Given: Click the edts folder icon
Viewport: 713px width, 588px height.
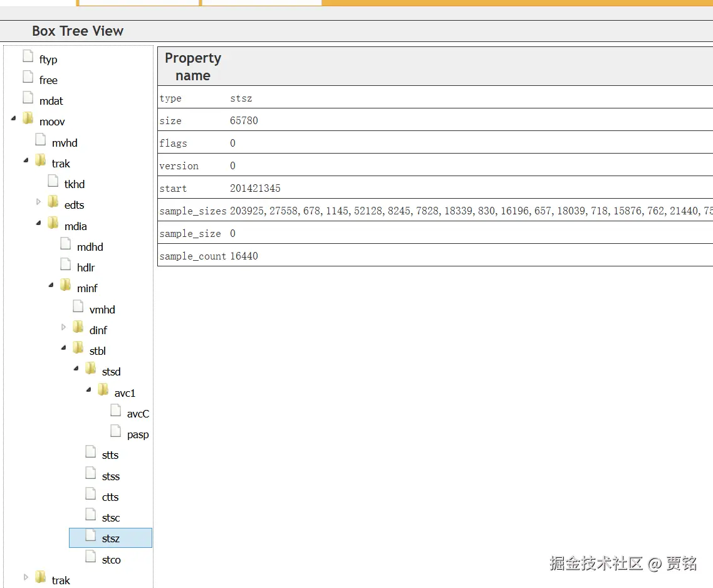Looking at the screenshot, I should [x=53, y=202].
